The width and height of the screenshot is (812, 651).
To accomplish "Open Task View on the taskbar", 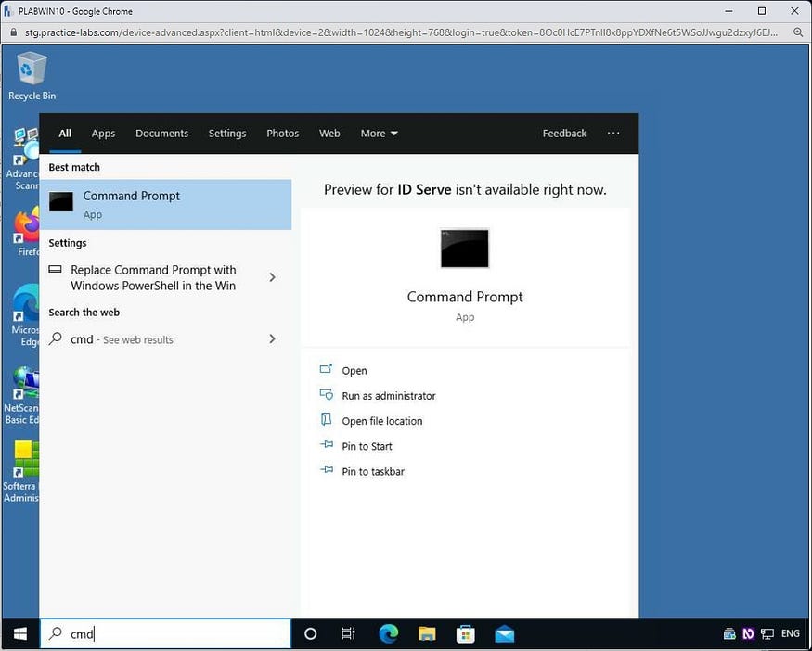I will click(348, 633).
